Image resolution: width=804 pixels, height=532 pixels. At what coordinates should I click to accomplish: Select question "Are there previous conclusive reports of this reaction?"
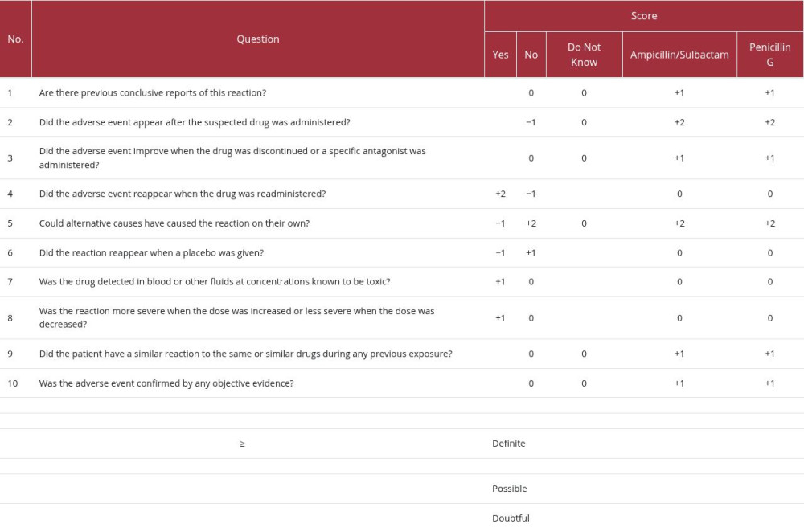click(153, 92)
